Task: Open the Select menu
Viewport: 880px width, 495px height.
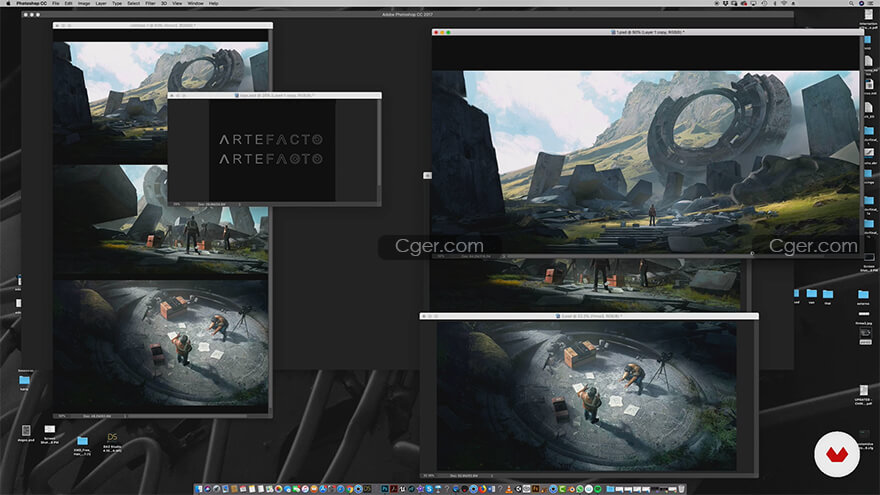Action: [134, 3]
